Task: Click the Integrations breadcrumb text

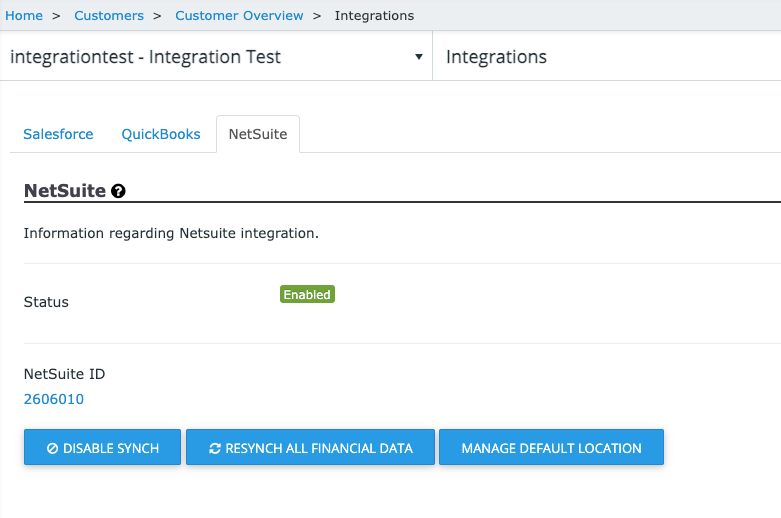Action: pos(374,15)
